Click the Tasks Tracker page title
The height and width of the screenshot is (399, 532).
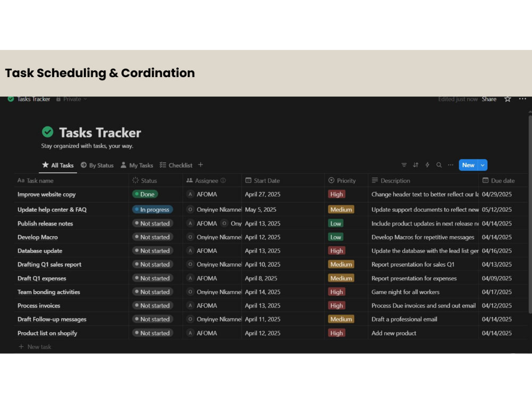[100, 132]
